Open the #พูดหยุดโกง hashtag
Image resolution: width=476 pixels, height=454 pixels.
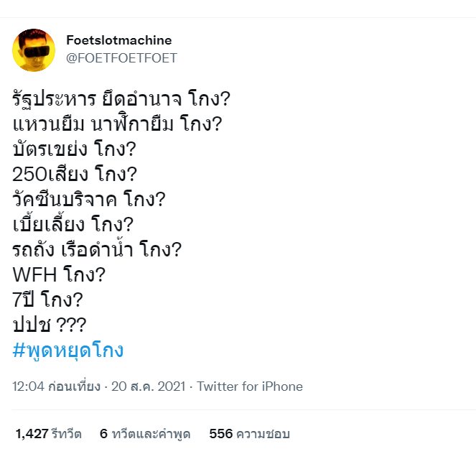click(x=68, y=351)
